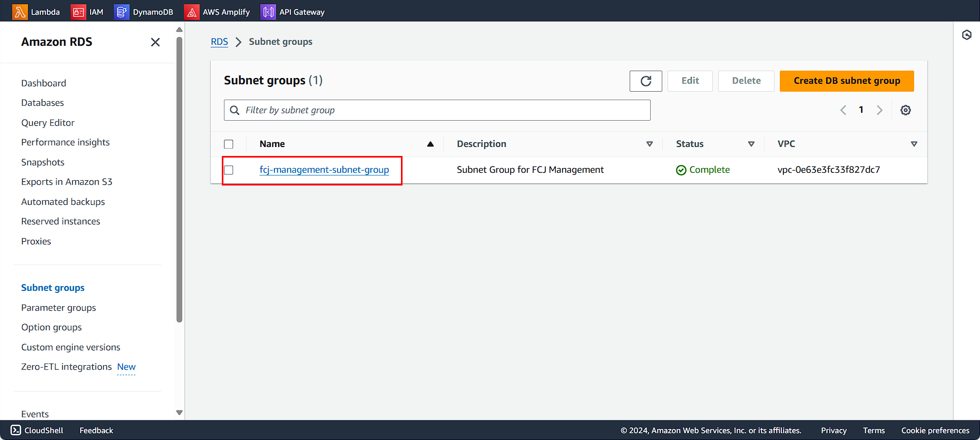
Task: Open Status column sort dropdown
Action: click(751, 144)
